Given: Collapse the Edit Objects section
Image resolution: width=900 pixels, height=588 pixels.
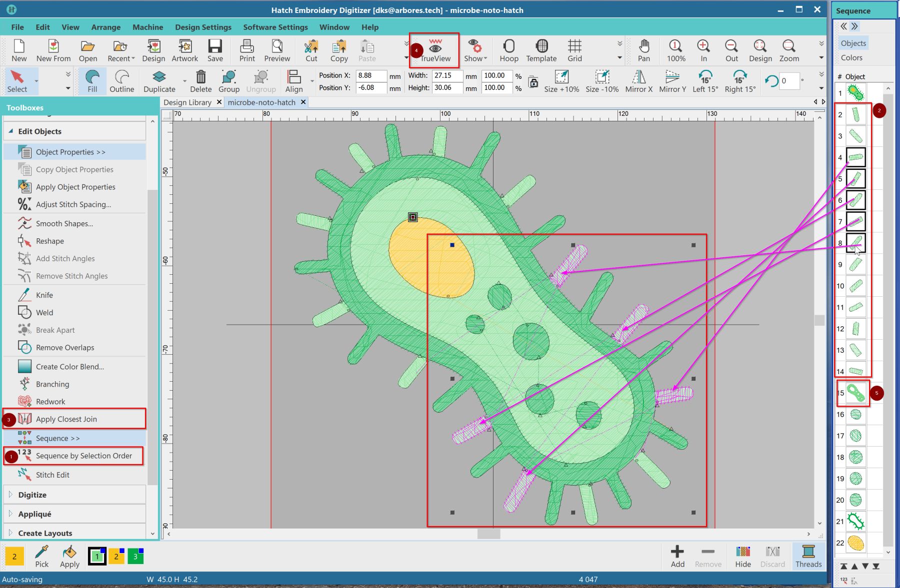Looking at the screenshot, I should pos(10,131).
